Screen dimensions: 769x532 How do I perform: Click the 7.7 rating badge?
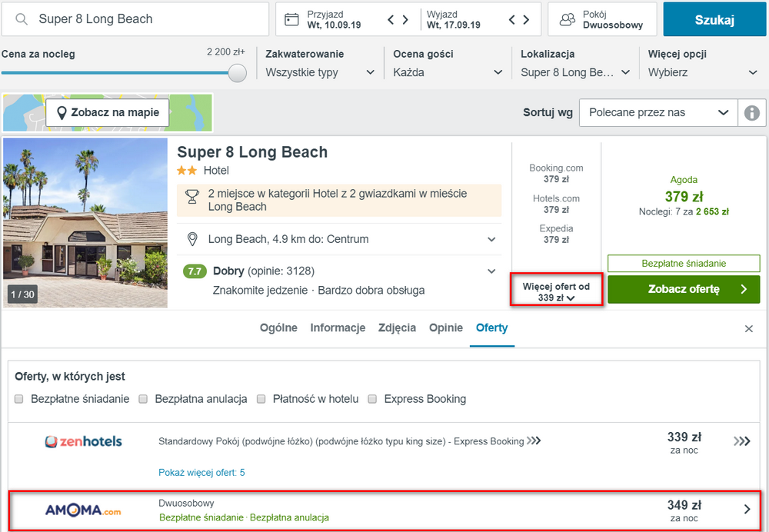point(195,271)
